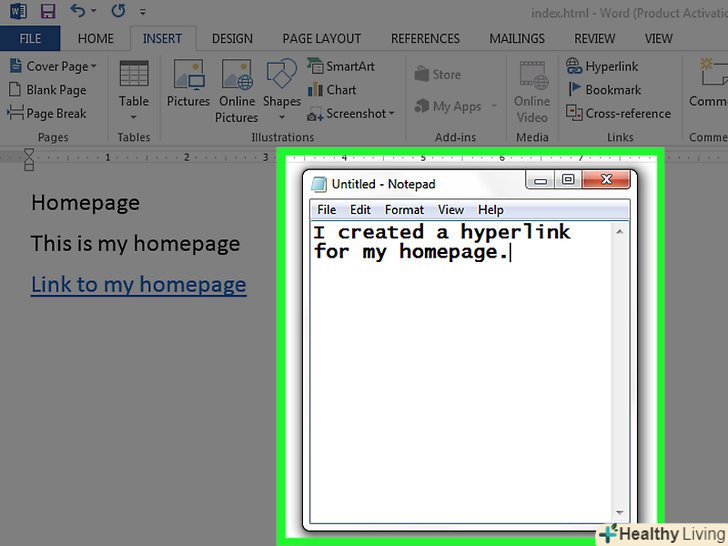Save the document with floppy icon
The height and width of the screenshot is (546, 728).
point(48,10)
